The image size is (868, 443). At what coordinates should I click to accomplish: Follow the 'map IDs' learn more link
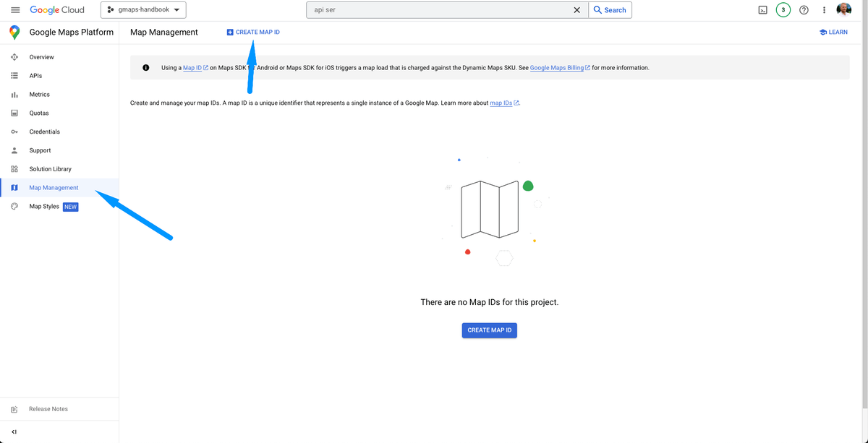click(501, 103)
